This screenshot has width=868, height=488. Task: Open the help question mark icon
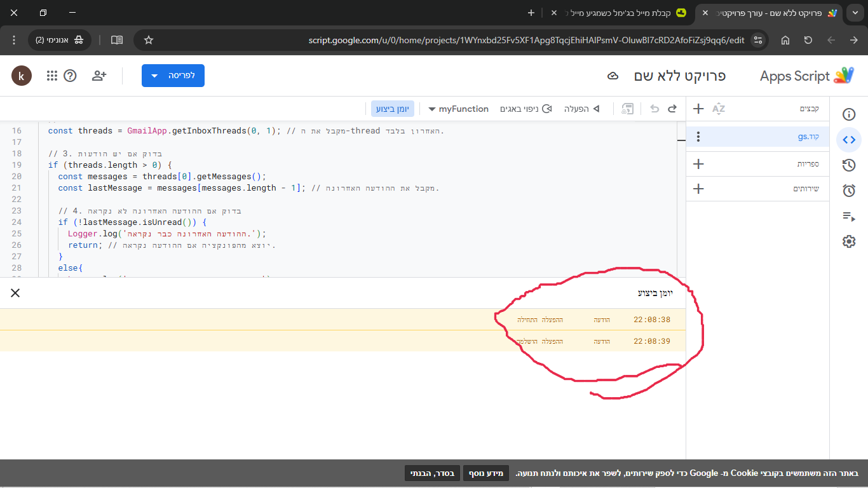[71, 76]
